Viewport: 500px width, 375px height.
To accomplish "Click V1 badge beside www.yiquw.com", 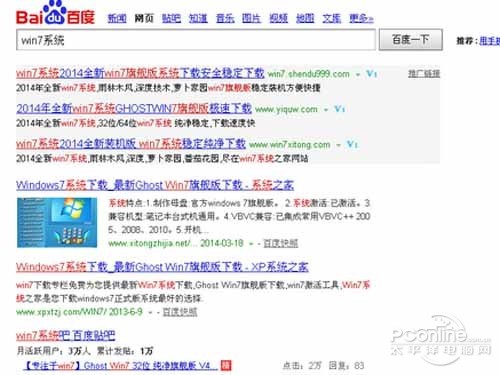I will pyautogui.click(x=339, y=109).
